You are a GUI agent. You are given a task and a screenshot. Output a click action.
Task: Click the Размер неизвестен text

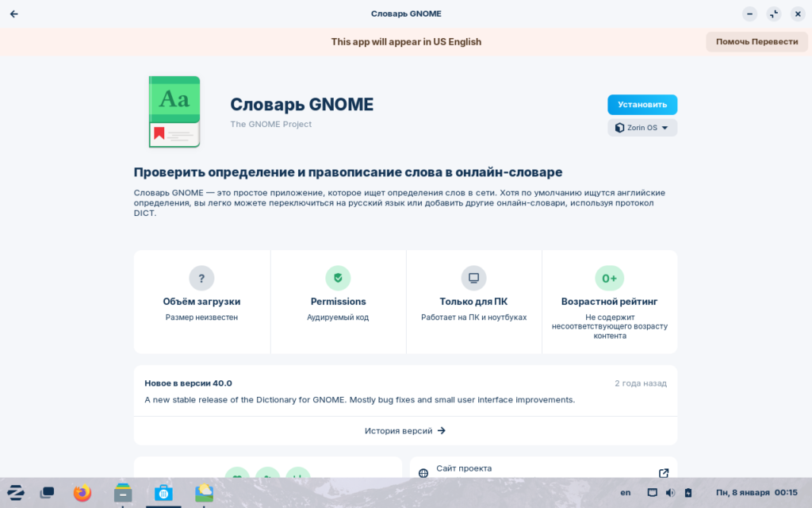pyautogui.click(x=201, y=317)
